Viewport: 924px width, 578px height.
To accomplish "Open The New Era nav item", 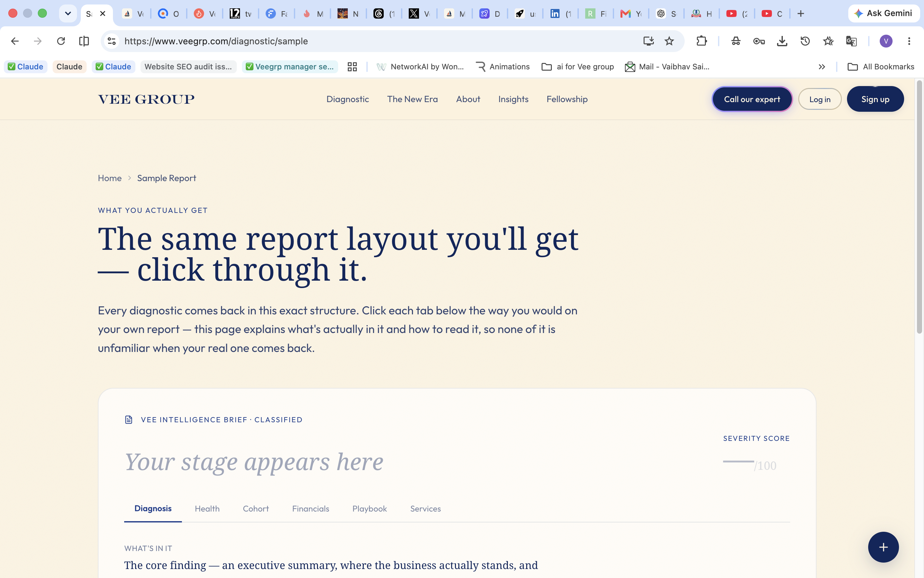I will click(412, 99).
